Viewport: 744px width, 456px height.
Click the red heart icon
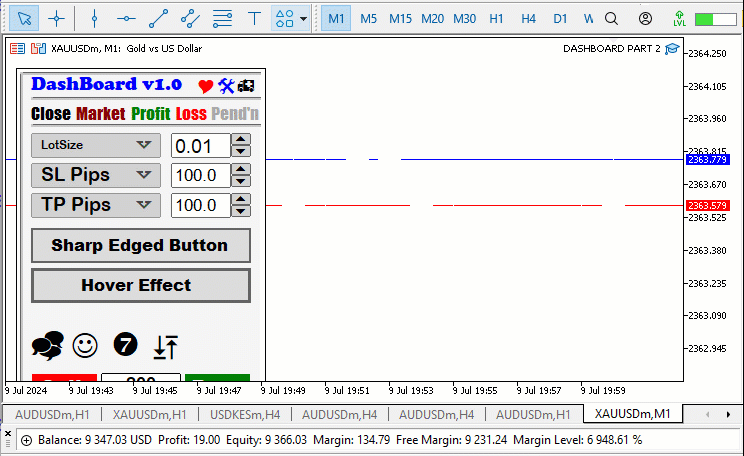tap(205, 86)
